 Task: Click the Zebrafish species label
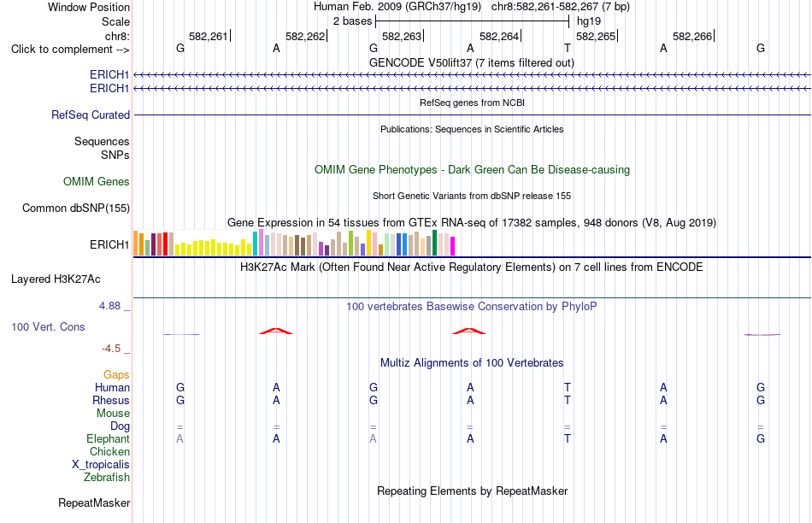click(107, 478)
